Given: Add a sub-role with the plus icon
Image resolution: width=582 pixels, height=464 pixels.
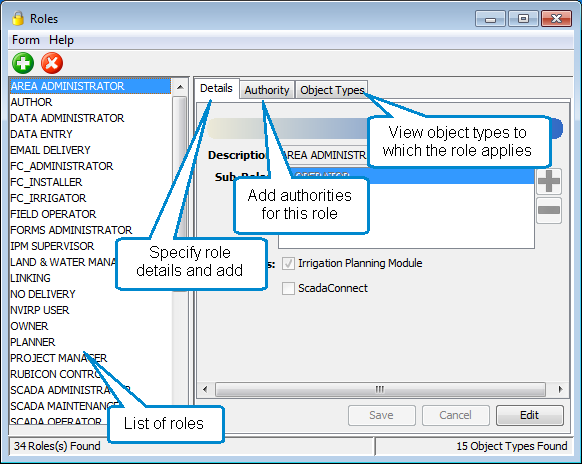Looking at the screenshot, I should click(x=549, y=182).
